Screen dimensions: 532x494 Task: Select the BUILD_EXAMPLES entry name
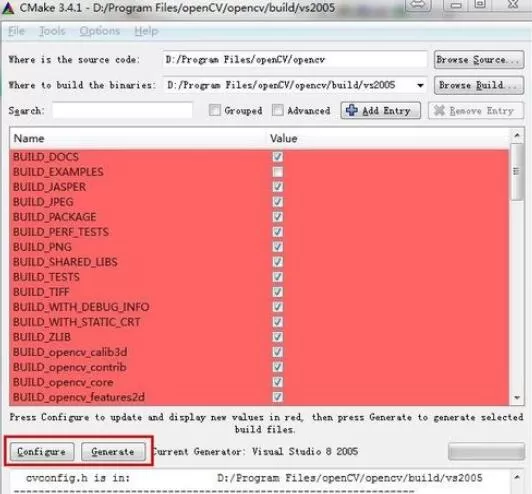pyautogui.click(x=58, y=172)
